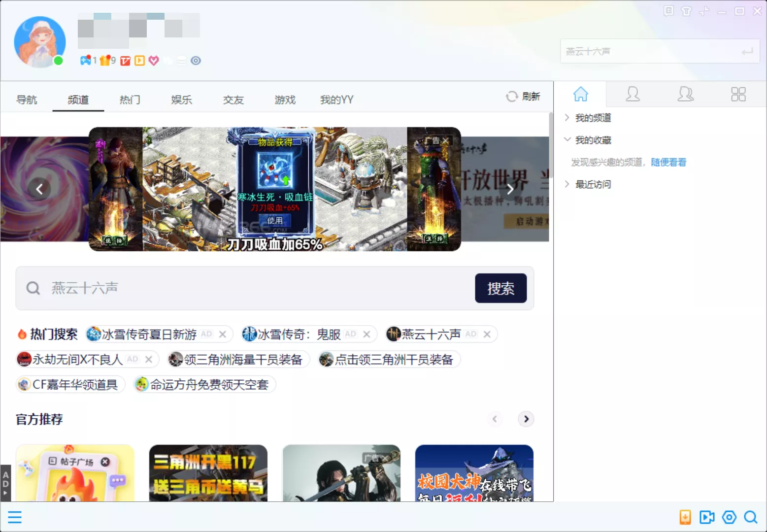This screenshot has height=532, width=767.
Task: Open the 刀刀吸血加65% banner
Action: (274, 189)
